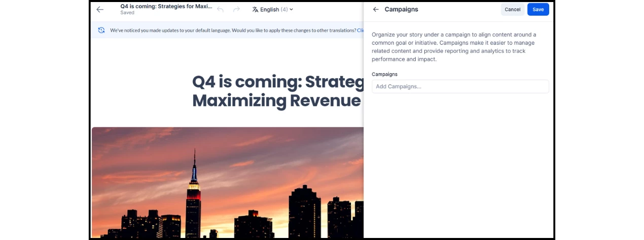Viewport: 644px width, 240px height.
Task: Click the Add Campaigns input field
Action: click(460, 86)
